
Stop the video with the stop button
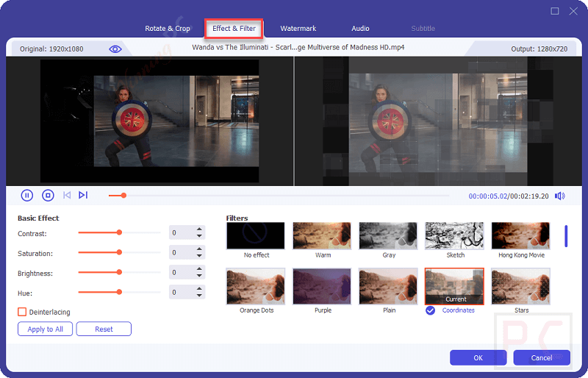point(48,195)
